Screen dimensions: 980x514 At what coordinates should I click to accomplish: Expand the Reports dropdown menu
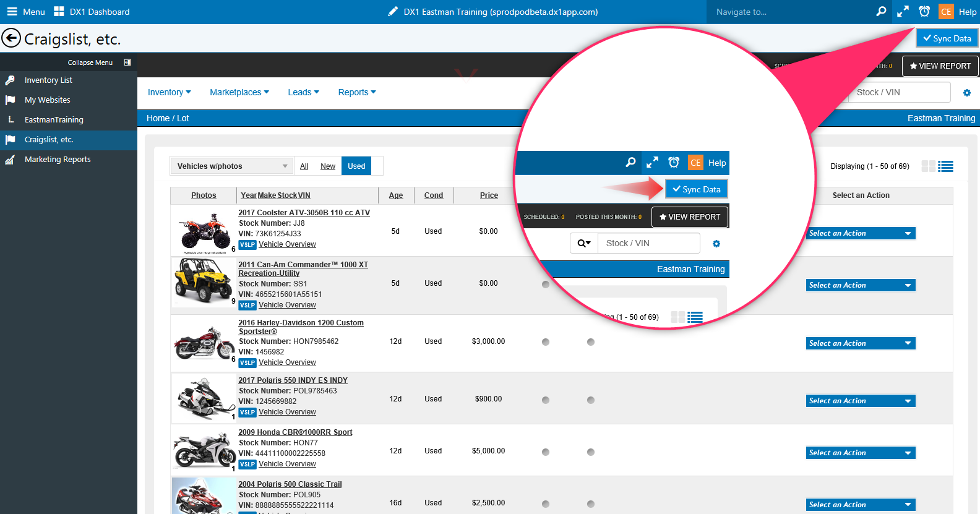(357, 93)
